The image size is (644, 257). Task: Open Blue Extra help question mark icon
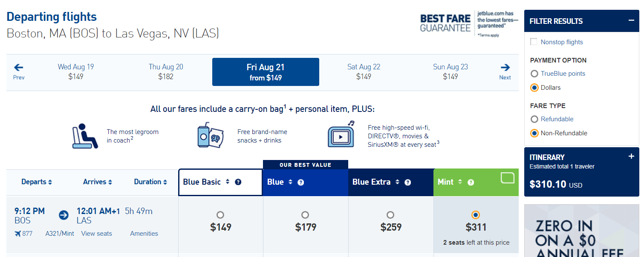point(407,182)
